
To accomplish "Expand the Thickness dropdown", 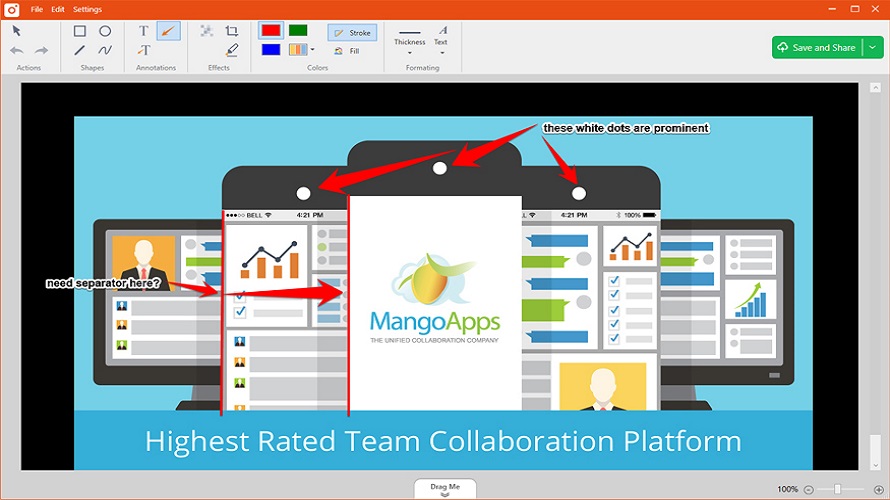I will [x=409, y=52].
